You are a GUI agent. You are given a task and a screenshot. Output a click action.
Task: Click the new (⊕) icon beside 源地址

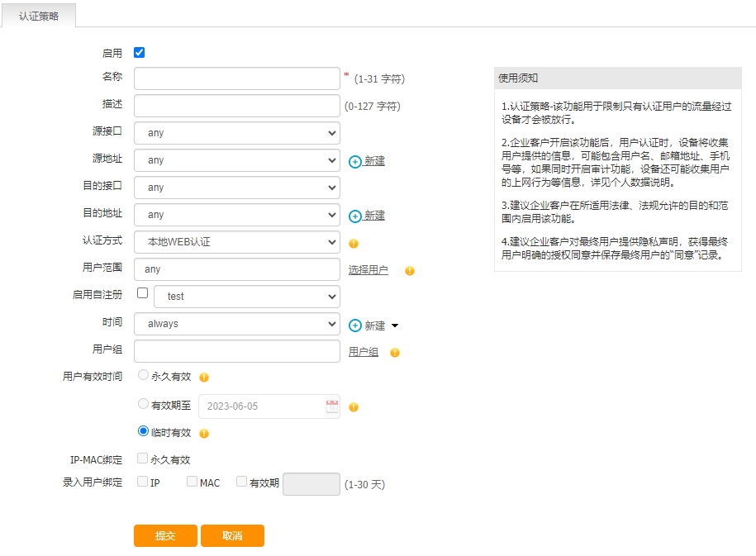click(355, 160)
